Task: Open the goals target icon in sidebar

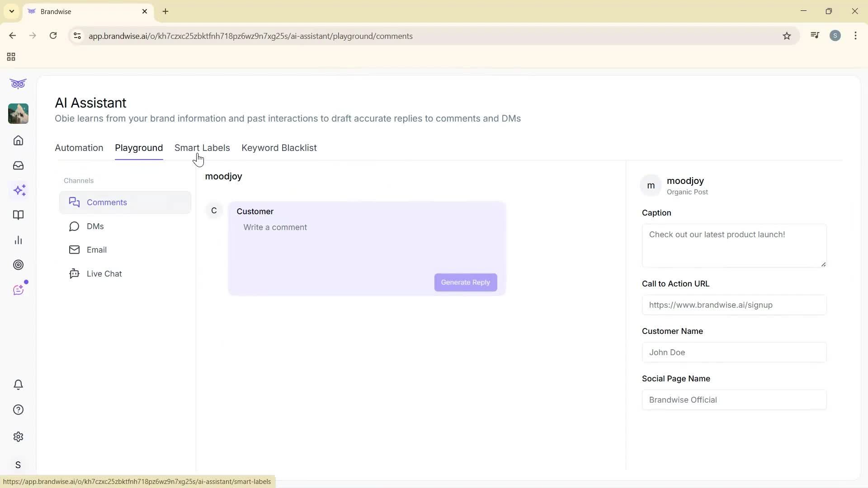Action: (x=18, y=265)
